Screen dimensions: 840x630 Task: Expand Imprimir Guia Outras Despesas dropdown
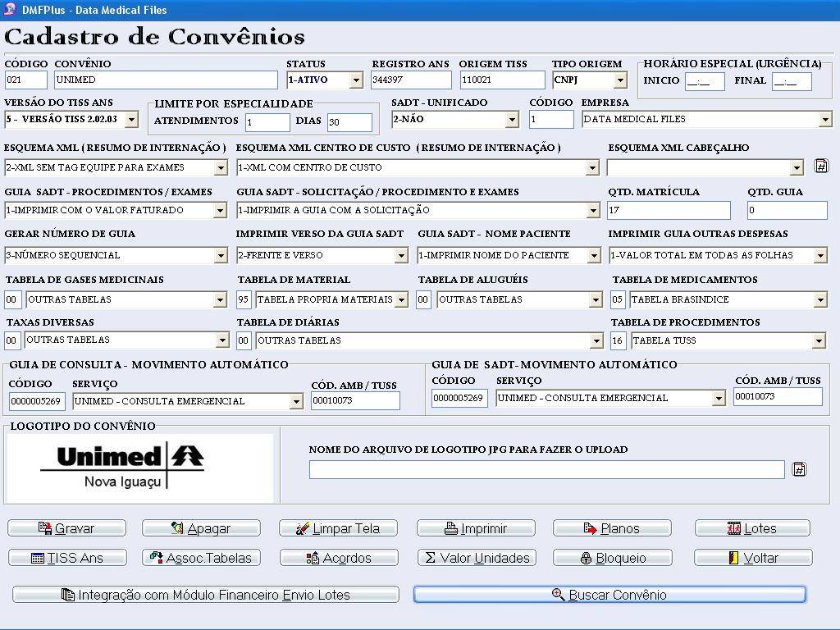click(x=820, y=256)
